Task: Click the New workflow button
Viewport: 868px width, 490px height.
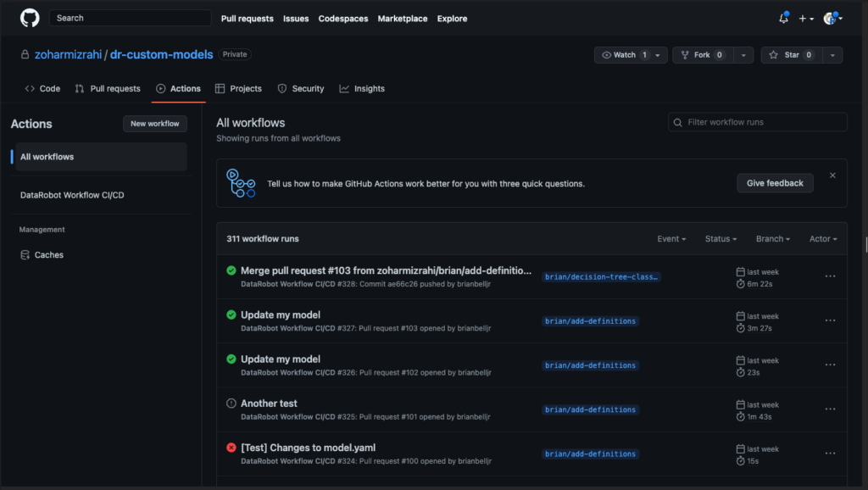Action: 155,124
